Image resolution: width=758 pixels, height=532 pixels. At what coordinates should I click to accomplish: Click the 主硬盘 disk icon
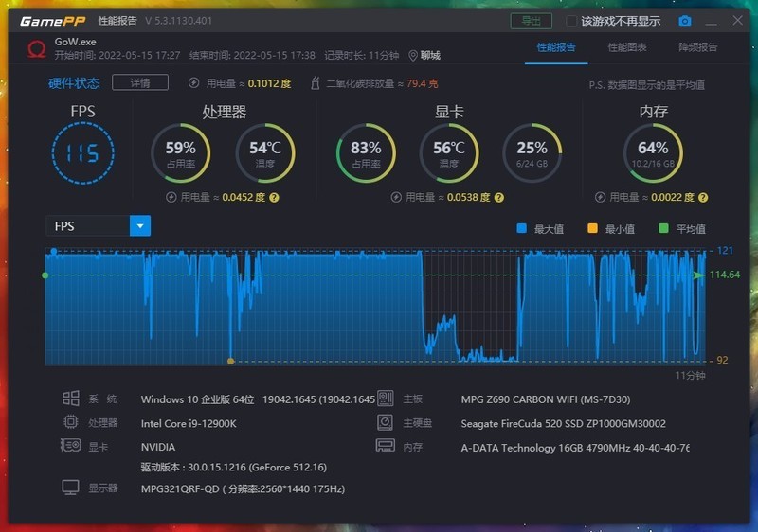pos(385,422)
